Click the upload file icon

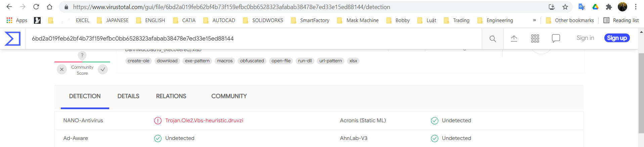(x=514, y=39)
